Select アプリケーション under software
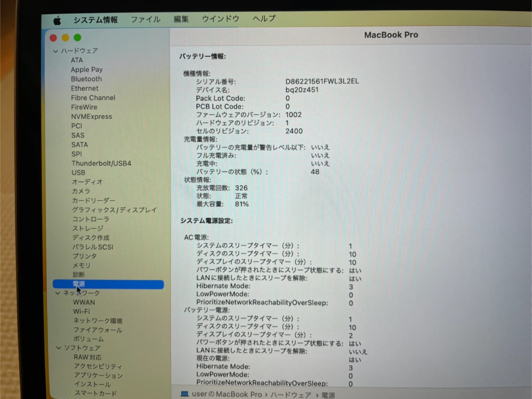Screen dimensions: 532x399 (x=98, y=375)
